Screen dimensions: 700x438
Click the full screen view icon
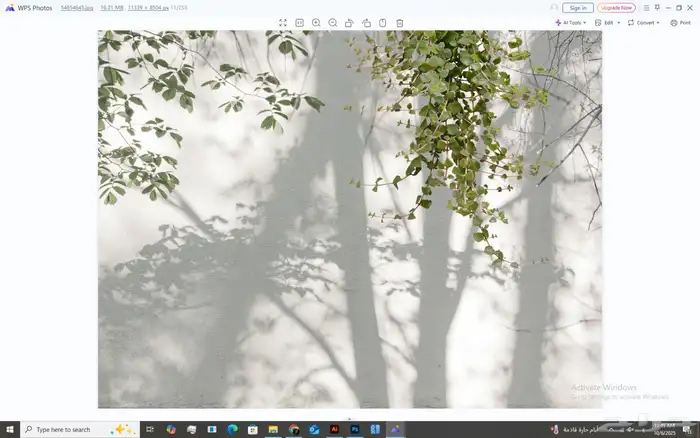pos(283,22)
